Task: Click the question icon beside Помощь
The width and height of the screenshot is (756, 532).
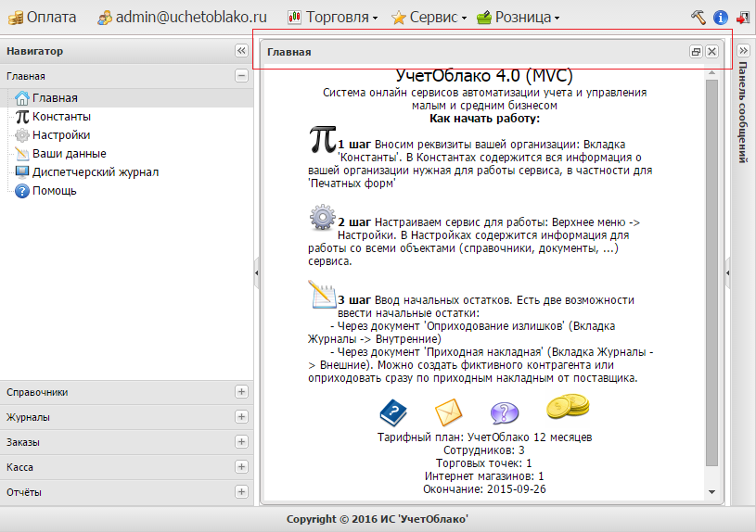Action: click(22, 191)
